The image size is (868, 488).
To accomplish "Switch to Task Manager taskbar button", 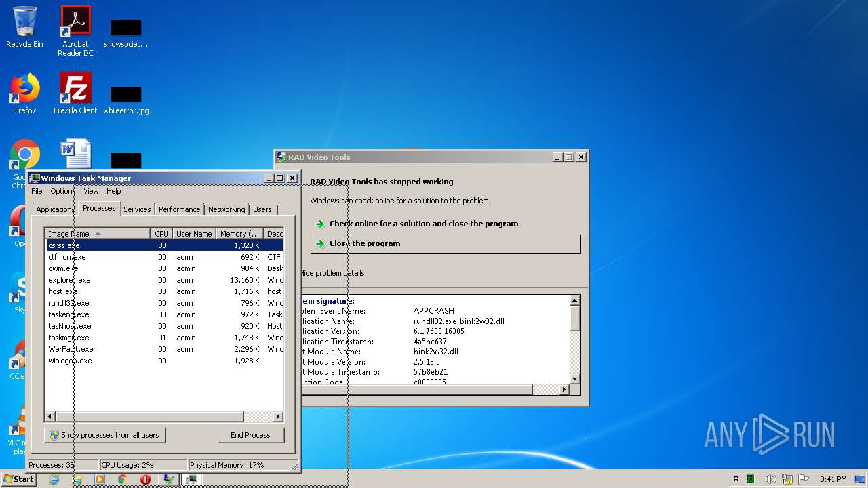I will click(x=192, y=479).
